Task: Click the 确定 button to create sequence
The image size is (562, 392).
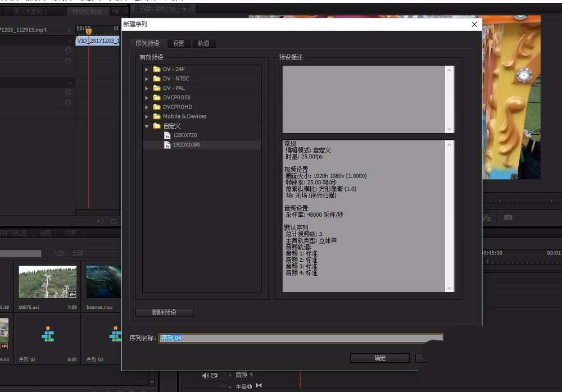Action: [x=380, y=358]
